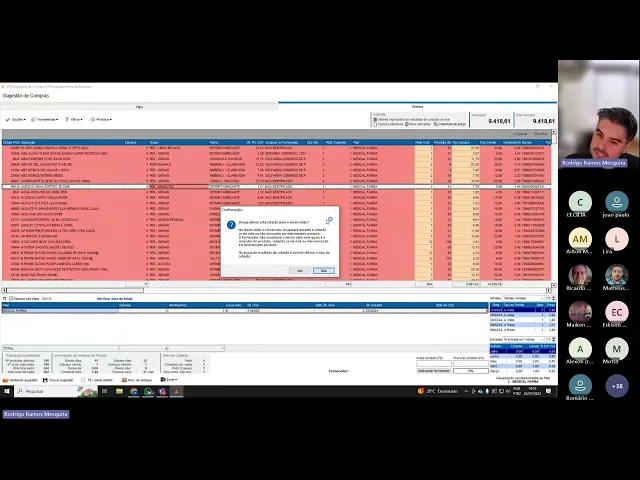Select participant avatar M (Motta)
Screen dimensions: 640x480
(617, 349)
